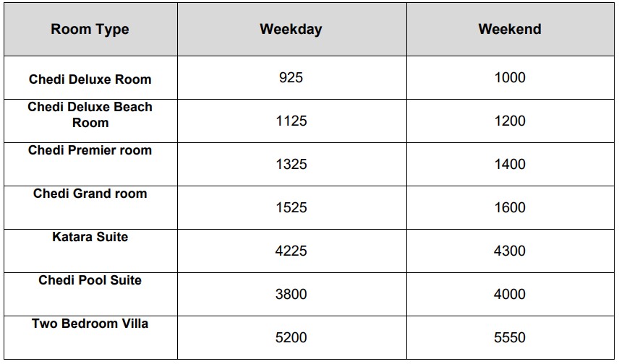Click the Chedi Deluxe Room row label
Viewport: 619px width, 364px height.
pos(90,79)
